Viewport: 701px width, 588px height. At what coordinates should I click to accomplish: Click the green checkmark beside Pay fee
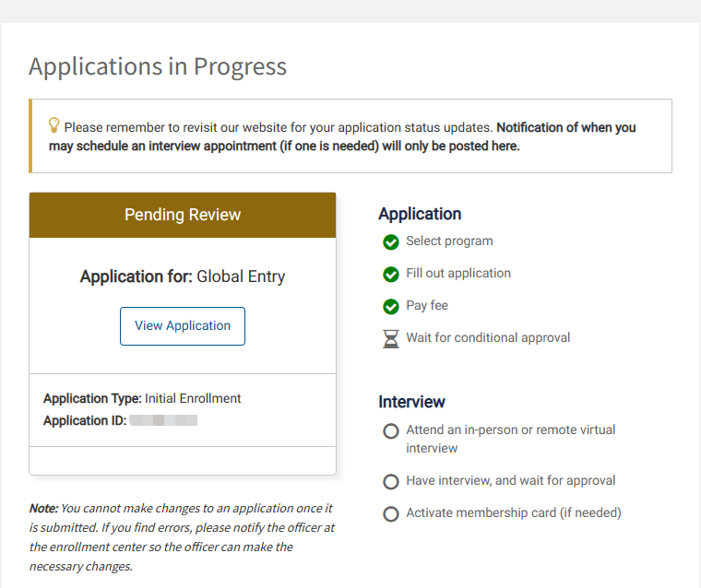coord(391,307)
